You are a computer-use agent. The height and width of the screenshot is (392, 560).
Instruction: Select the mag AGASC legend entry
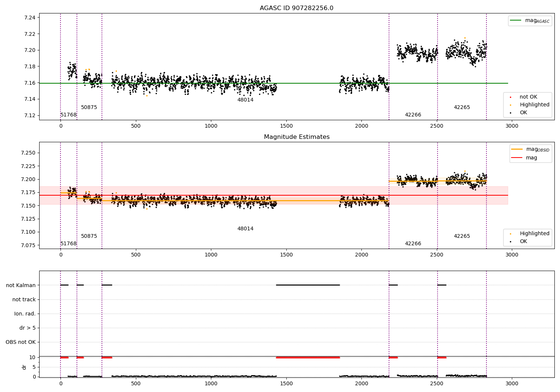point(530,21)
